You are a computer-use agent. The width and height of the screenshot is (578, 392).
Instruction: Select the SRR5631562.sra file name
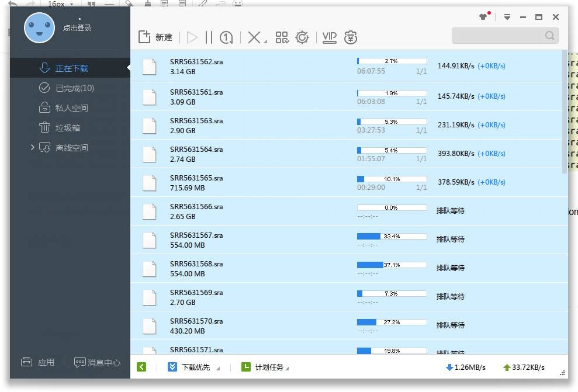click(196, 61)
